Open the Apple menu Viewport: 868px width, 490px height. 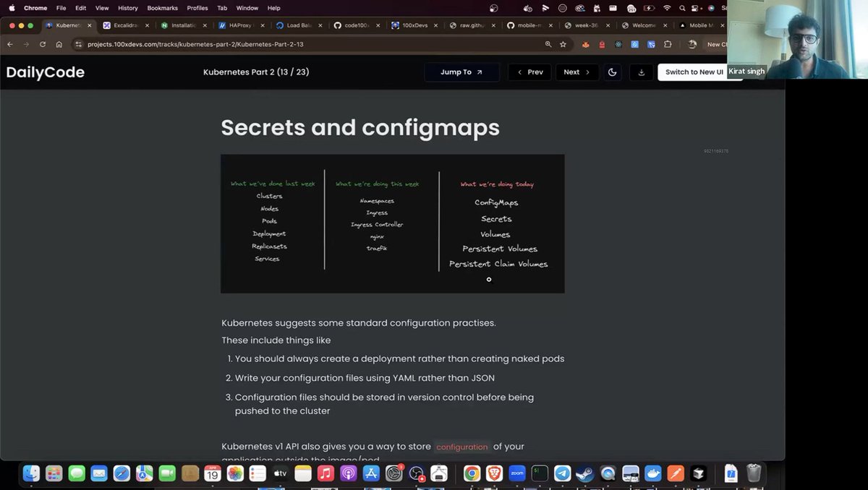pos(12,8)
